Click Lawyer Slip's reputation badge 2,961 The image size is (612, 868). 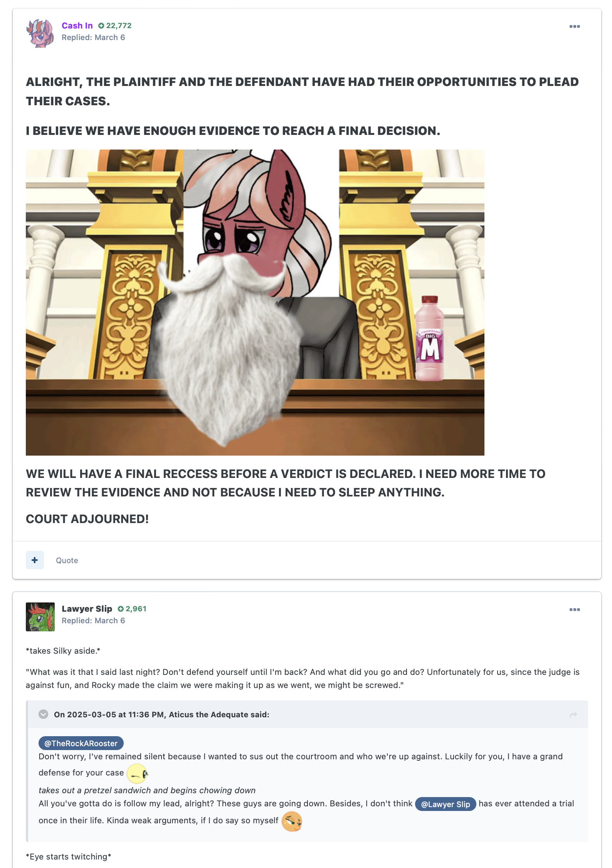[132, 609]
